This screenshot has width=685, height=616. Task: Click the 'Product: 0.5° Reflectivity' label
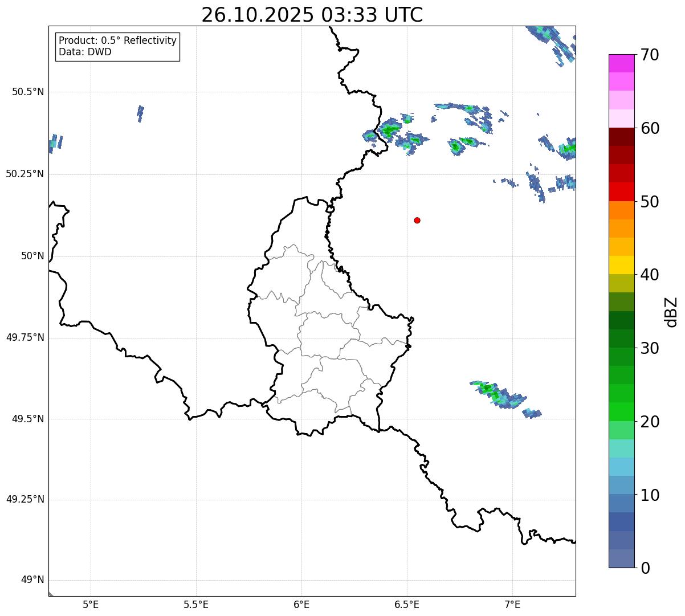(118, 40)
